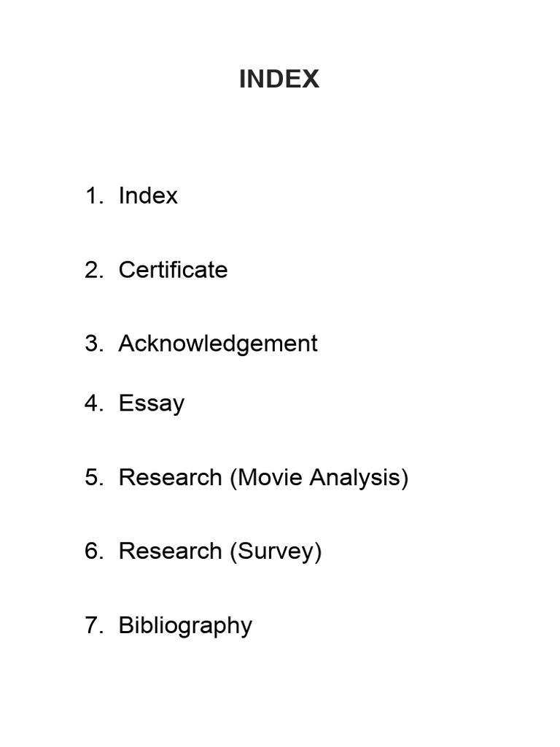The width and height of the screenshot is (560, 747).
Task: Click the Essay list entry
Action: coord(152,403)
